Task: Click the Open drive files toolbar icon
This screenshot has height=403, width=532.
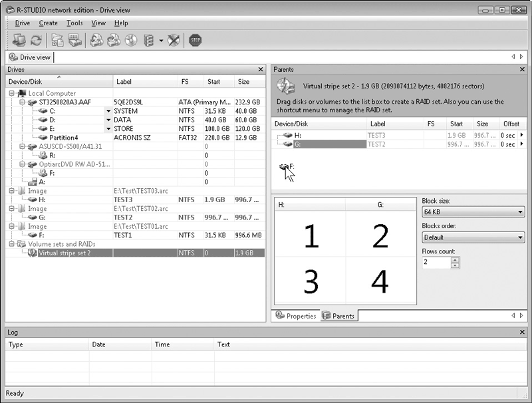Action: (57, 41)
